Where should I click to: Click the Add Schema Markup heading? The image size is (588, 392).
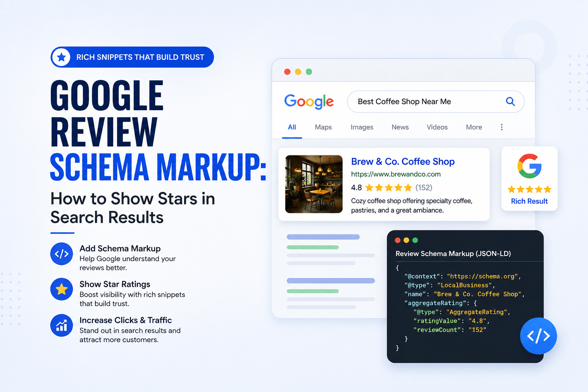[120, 248]
